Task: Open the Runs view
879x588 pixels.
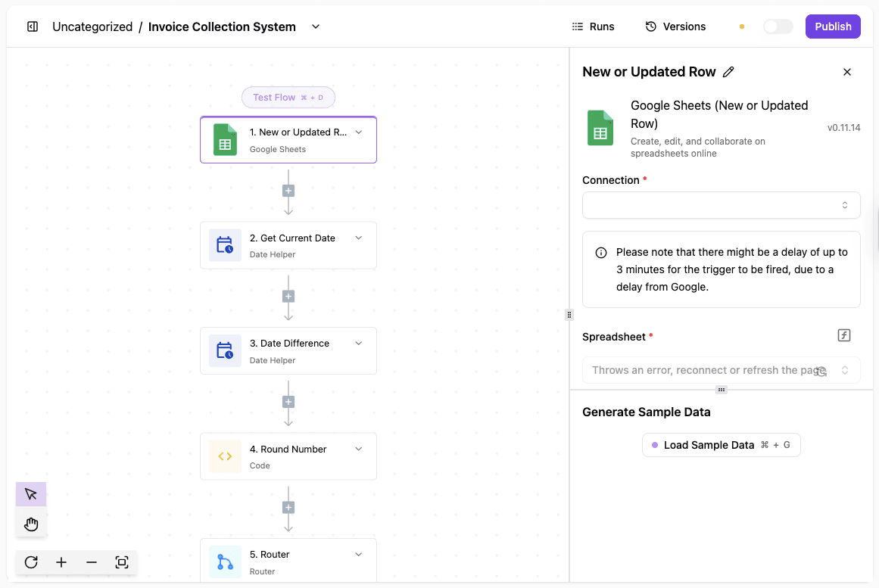Action: [593, 26]
